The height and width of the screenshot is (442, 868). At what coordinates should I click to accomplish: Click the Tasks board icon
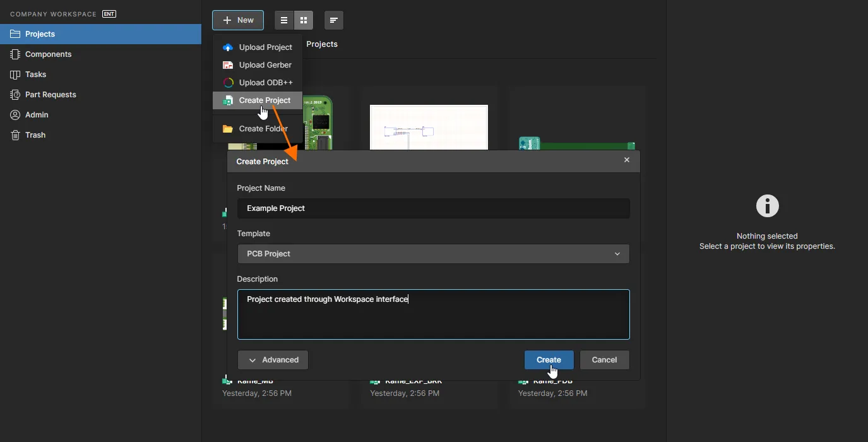[15, 75]
